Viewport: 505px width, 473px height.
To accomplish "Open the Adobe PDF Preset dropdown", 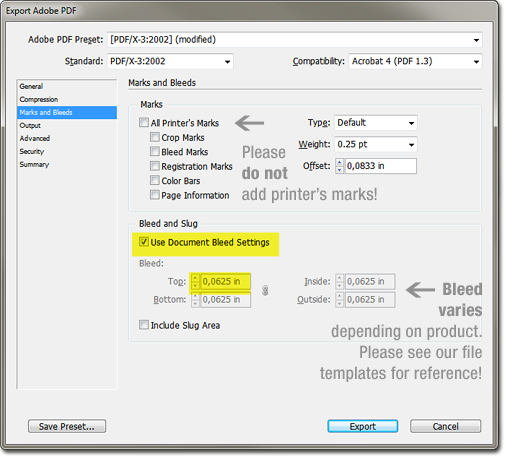I will [x=294, y=40].
